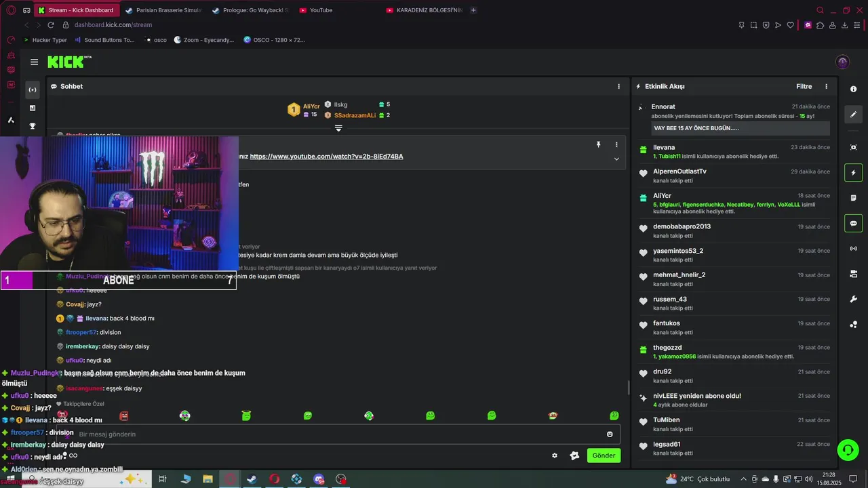The width and height of the screenshot is (868, 488).
Task: Open Tubish11 user link in activity feed
Action: (671, 156)
